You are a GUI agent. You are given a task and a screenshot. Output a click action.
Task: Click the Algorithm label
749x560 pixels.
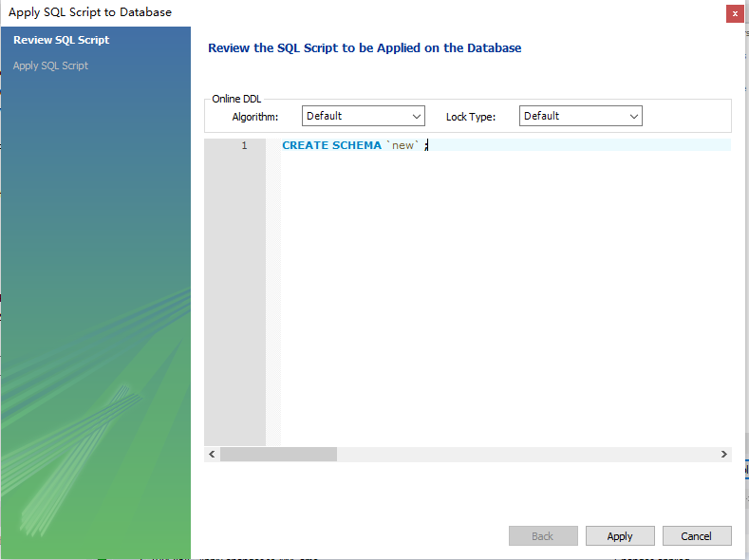pos(255,117)
